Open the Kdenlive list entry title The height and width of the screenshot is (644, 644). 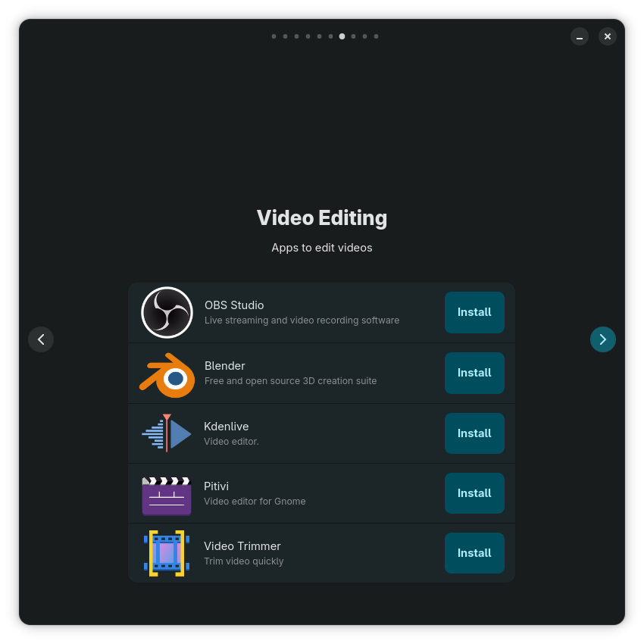226,427
